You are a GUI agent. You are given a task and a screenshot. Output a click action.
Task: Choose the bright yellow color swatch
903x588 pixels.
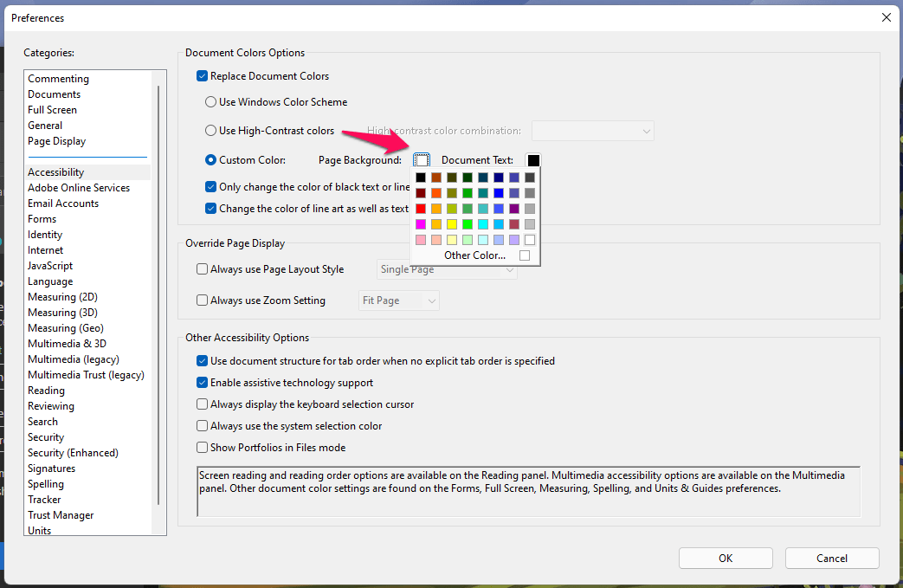(x=452, y=224)
